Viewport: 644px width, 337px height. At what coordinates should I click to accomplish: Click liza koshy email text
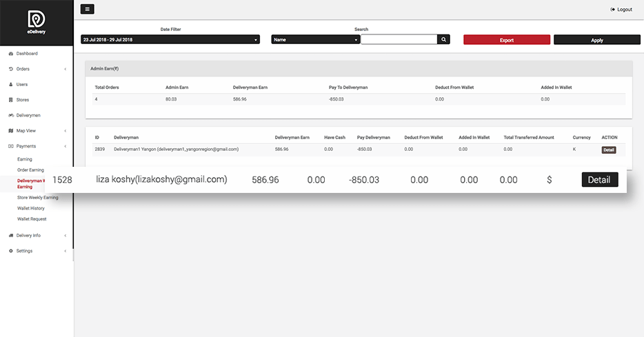coord(161,179)
